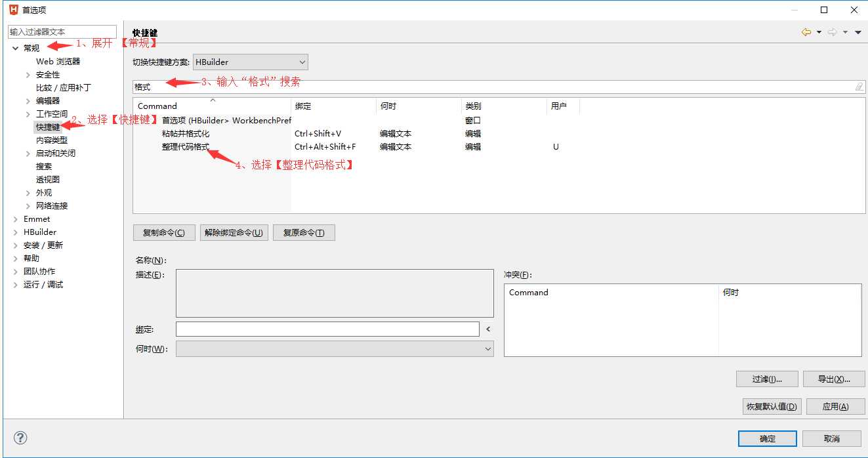Click the 导出(X)... button
Image resolution: width=868 pixels, height=458 pixels.
pyautogui.click(x=834, y=379)
